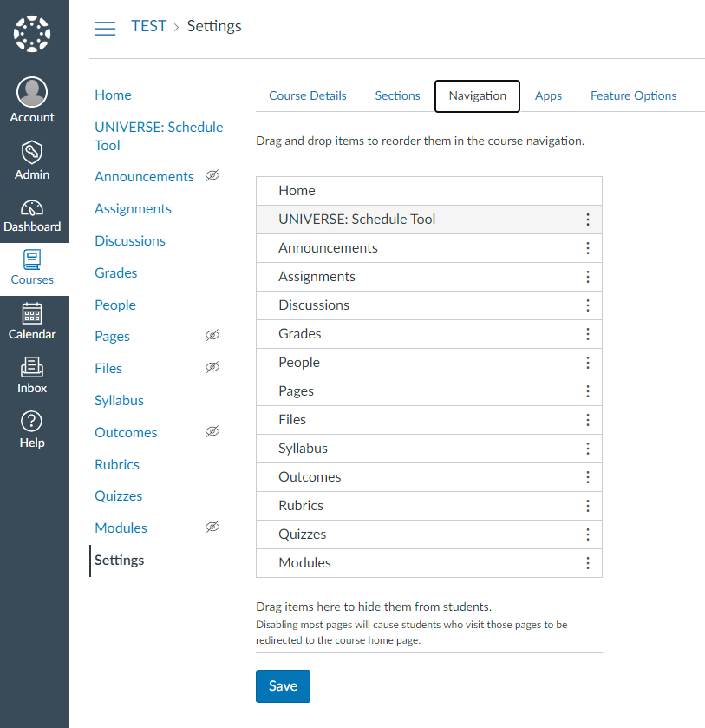Screen dimensions: 705x728
Task: Open the TEST breadcrumb link
Action: pyautogui.click(x=148, y=26)
